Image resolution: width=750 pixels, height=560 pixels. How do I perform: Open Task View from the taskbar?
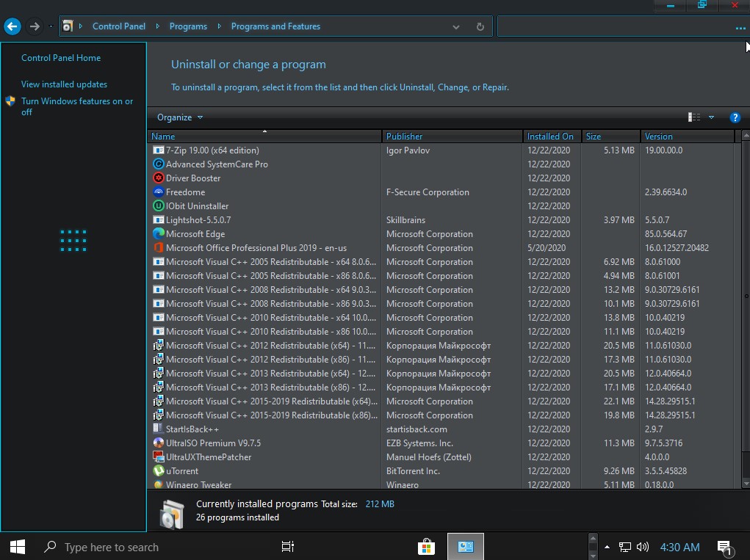pyautogui.click(x=287, y=547)
